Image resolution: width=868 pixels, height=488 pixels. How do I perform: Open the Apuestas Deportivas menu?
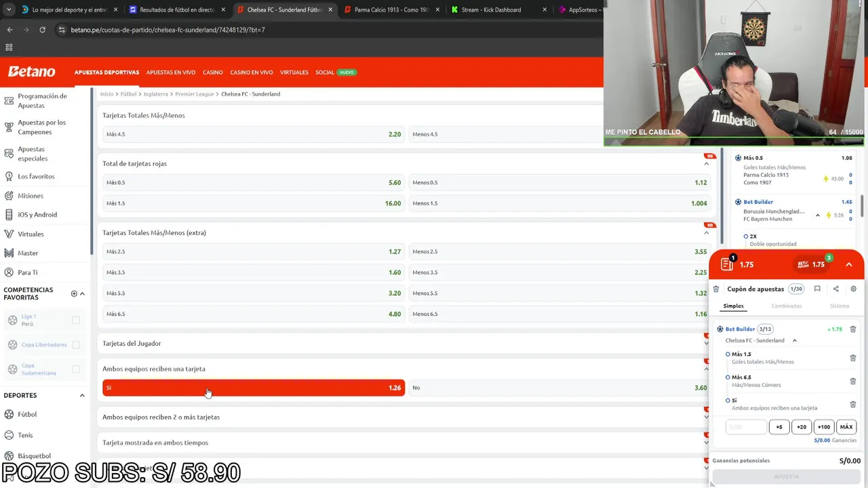pyautogui.click(x=106, y=72)
